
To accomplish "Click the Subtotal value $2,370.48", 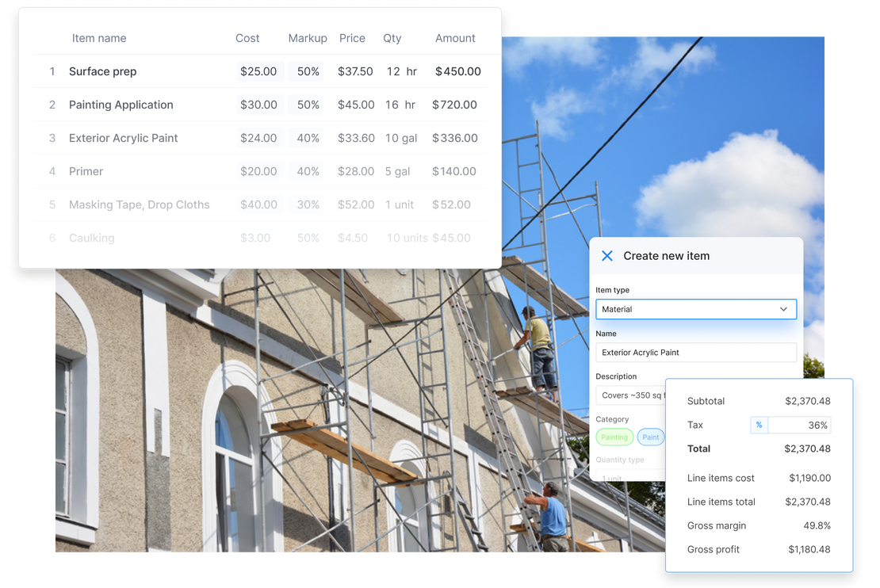I will coord(808,401).
